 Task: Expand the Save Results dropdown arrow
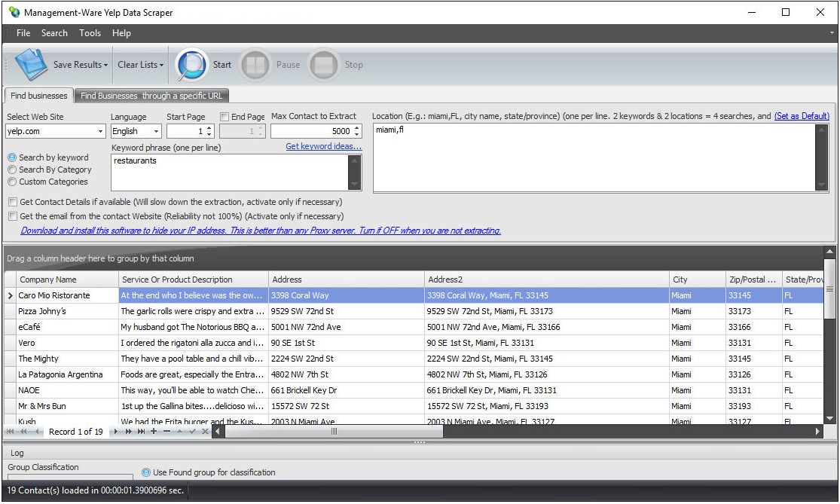[x=105, y=66]
